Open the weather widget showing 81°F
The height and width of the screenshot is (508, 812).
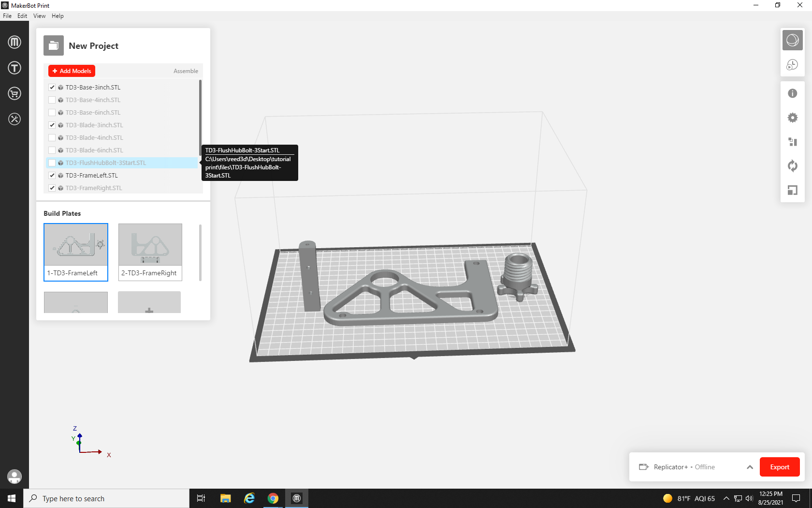689,498
